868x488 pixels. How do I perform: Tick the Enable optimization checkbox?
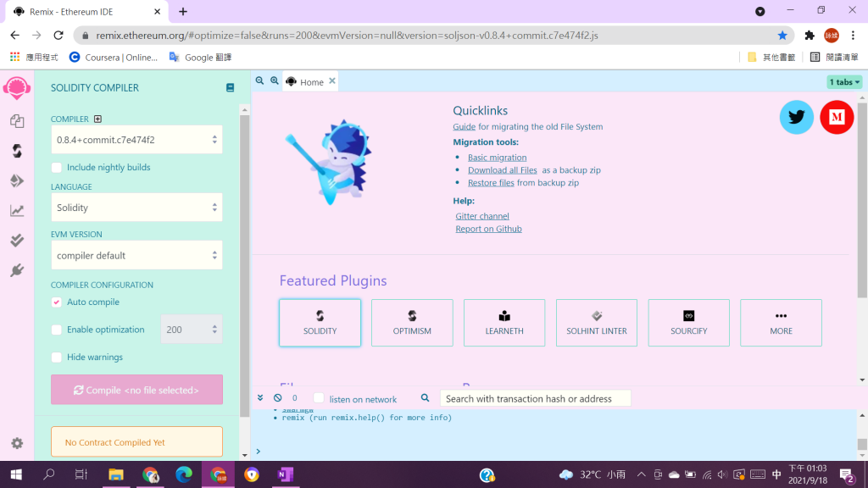(x=57, y=330)
